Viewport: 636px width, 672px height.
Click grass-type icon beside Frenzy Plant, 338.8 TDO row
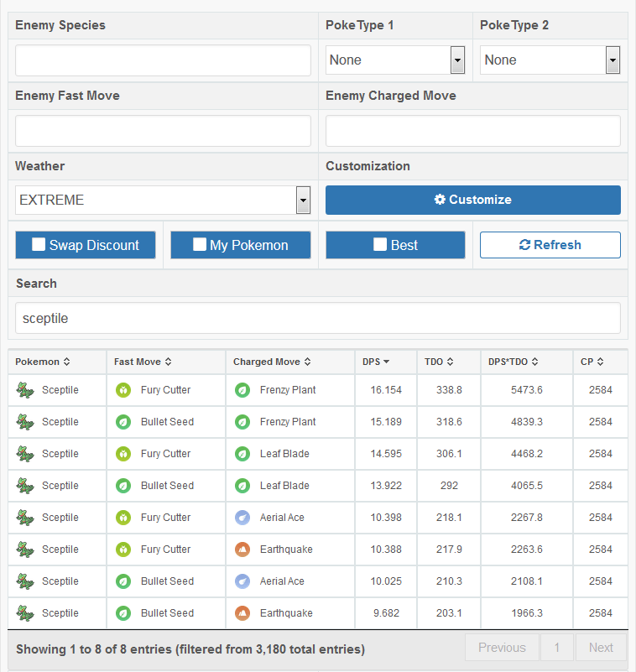click(x=242, y=390)
